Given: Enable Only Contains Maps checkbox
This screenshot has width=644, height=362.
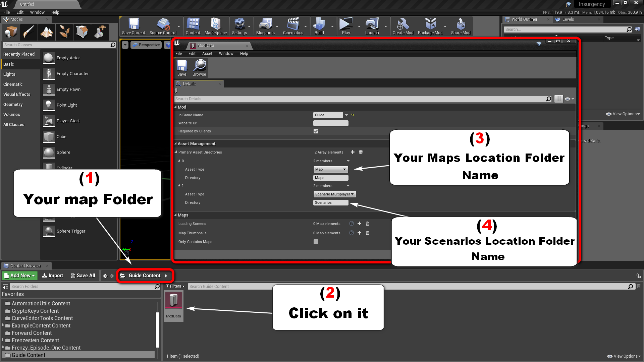Looking at the screenshot, I should [316, 242].
